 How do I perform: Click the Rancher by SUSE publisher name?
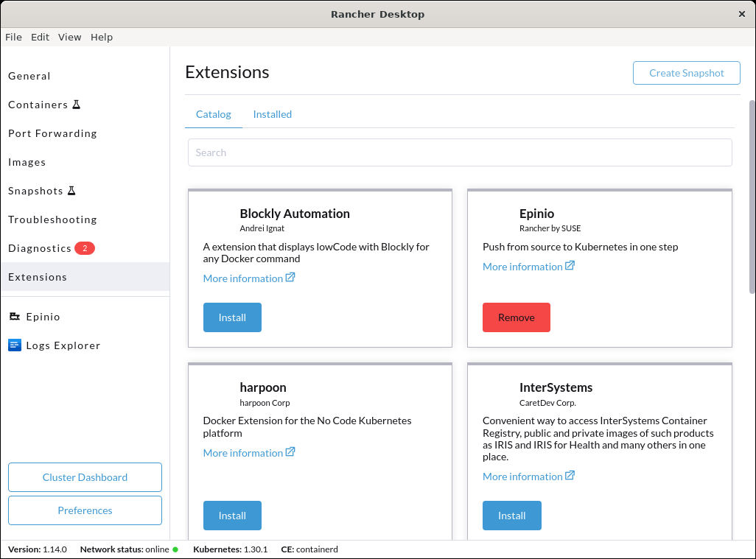coord(550,228)
